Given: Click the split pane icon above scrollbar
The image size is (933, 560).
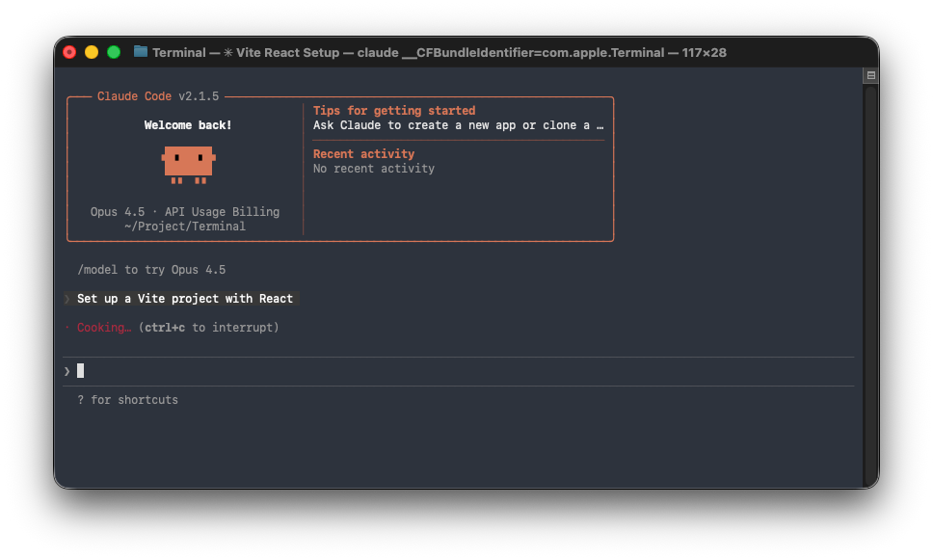Looking at the screenshot, I should (x=870, y=75).
